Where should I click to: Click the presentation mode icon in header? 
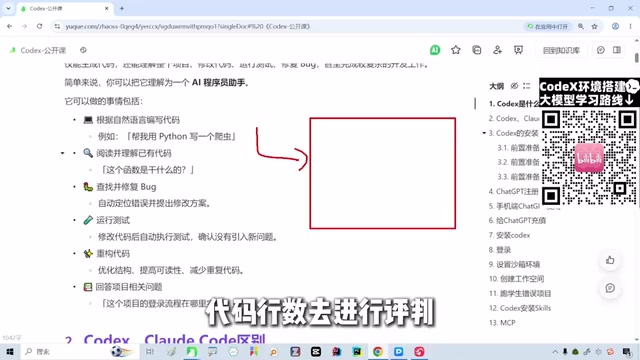pyautogui.click(x=518, y=50)
